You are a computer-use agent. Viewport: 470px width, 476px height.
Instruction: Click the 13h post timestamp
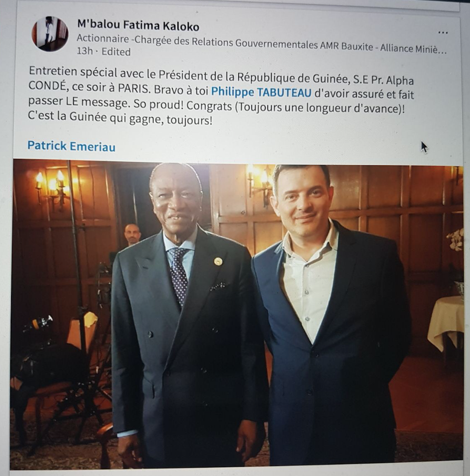84,51
